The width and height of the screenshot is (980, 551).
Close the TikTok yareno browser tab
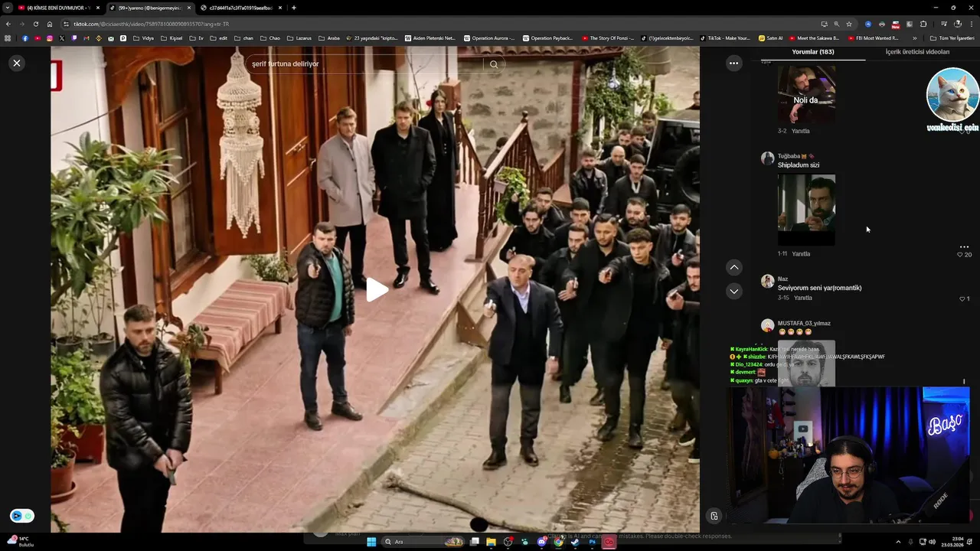pyautogui.click(x=189, y=8)
